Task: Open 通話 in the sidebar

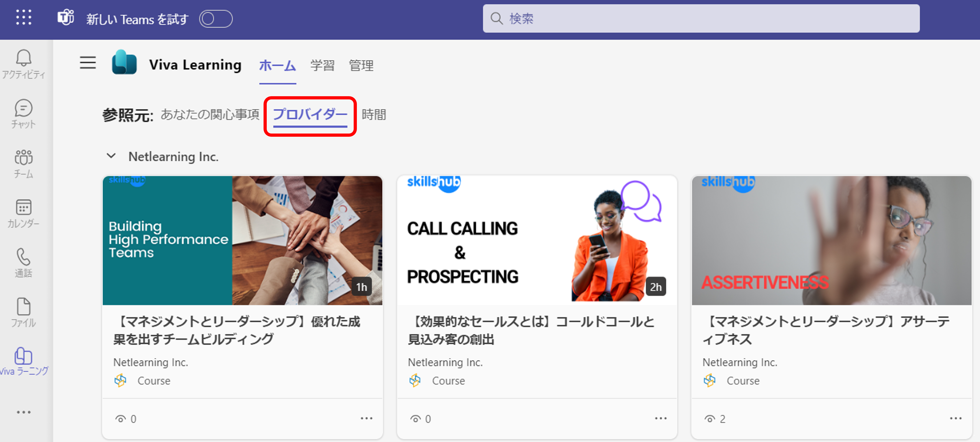Action: [24, 263]
